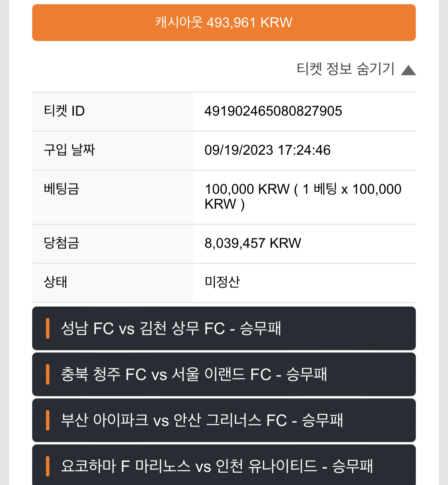This screenshot has height=485, width=448.
Task: Click the orange marker on 충북 청주 row
Action: click(47, 374)
